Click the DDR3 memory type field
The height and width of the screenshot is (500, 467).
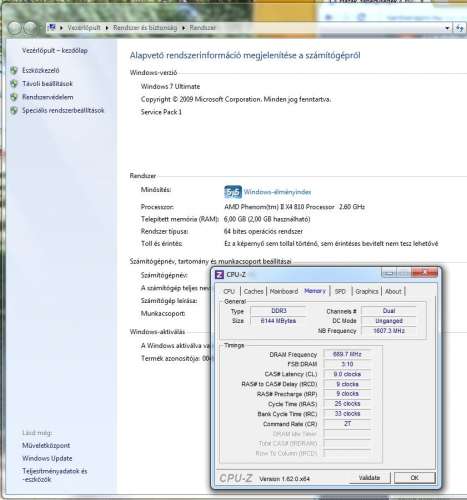click(x=279, y=311)
